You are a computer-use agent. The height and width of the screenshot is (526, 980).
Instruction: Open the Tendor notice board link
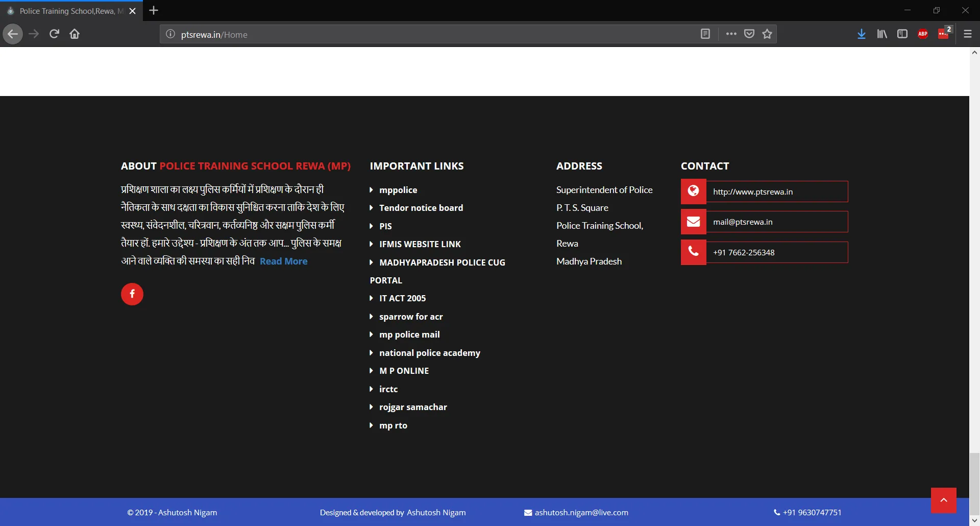421,208
